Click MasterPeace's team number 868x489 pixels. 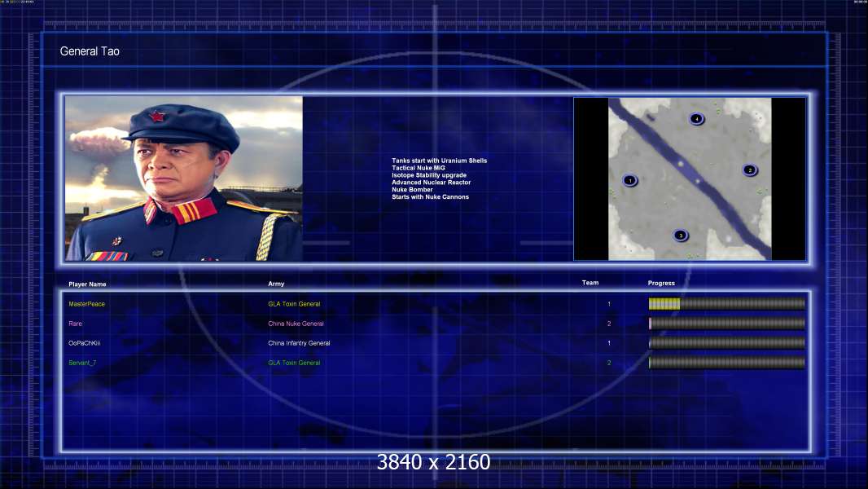pos(609,304)
